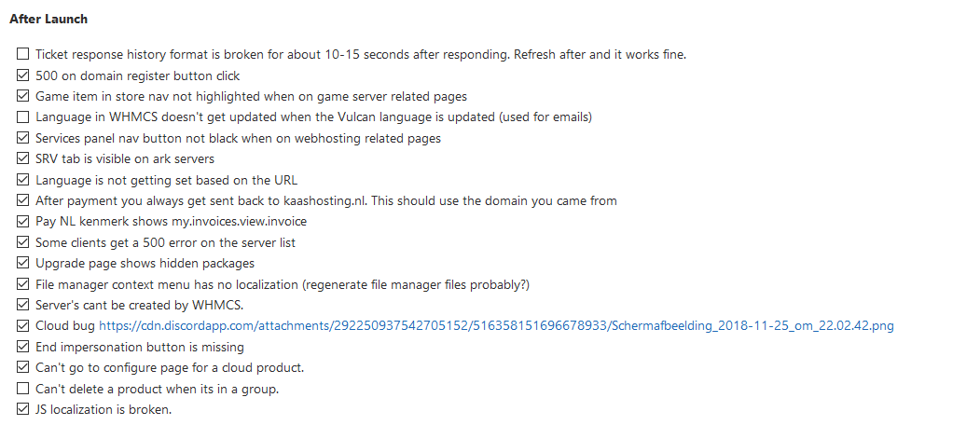980x425 pixels.
Task: Toggle SRV tab visible on ark servers
Action: (23, 159)
